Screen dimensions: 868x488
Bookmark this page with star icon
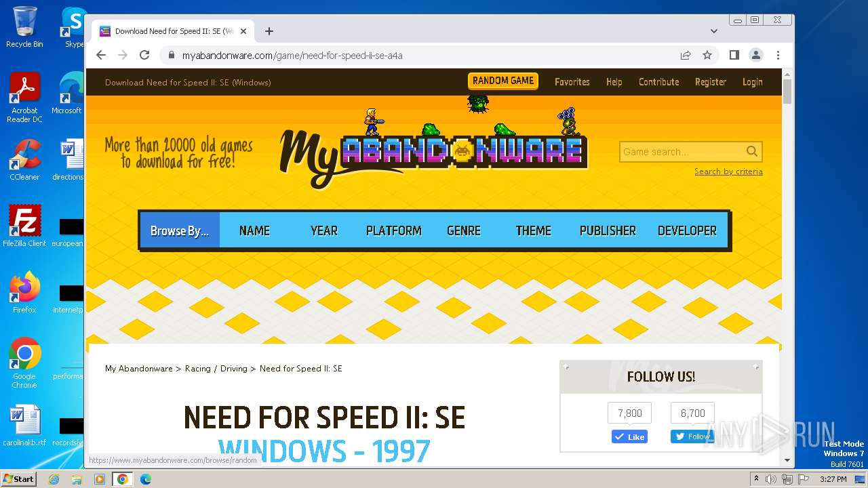(x=707, y=55)
